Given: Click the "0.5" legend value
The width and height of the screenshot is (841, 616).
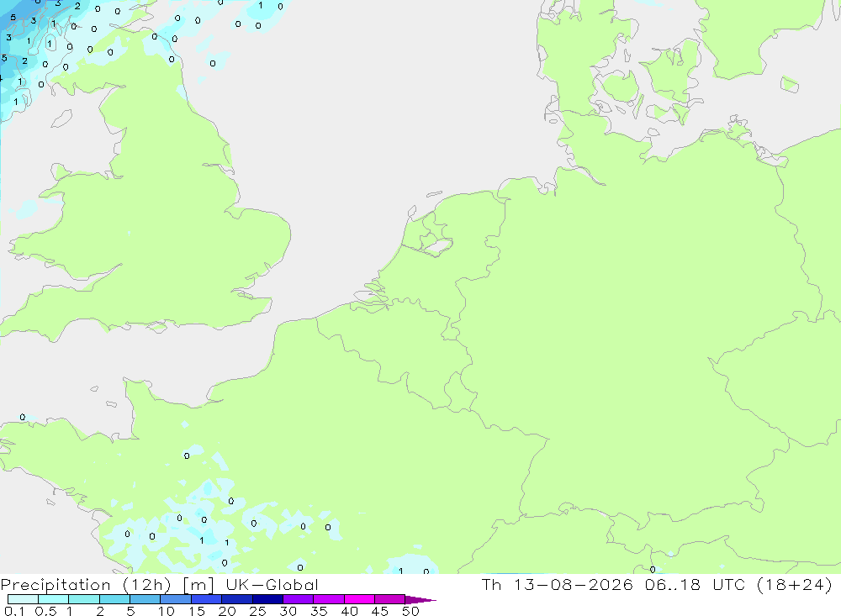Looking at the screenshot, I should tap(45, 611).
